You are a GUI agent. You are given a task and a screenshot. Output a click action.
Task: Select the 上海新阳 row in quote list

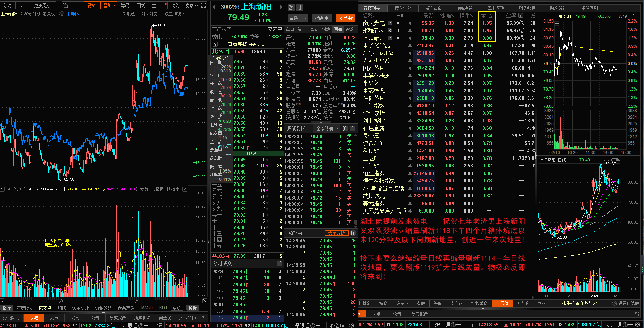click(x=447, y=38)
